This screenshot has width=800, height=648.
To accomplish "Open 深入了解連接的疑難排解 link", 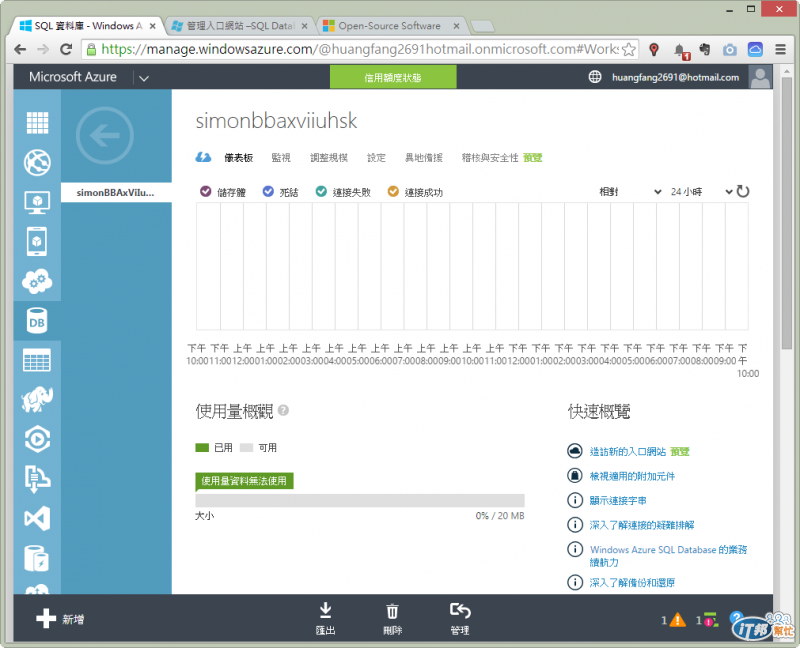I will coord(642,525).
